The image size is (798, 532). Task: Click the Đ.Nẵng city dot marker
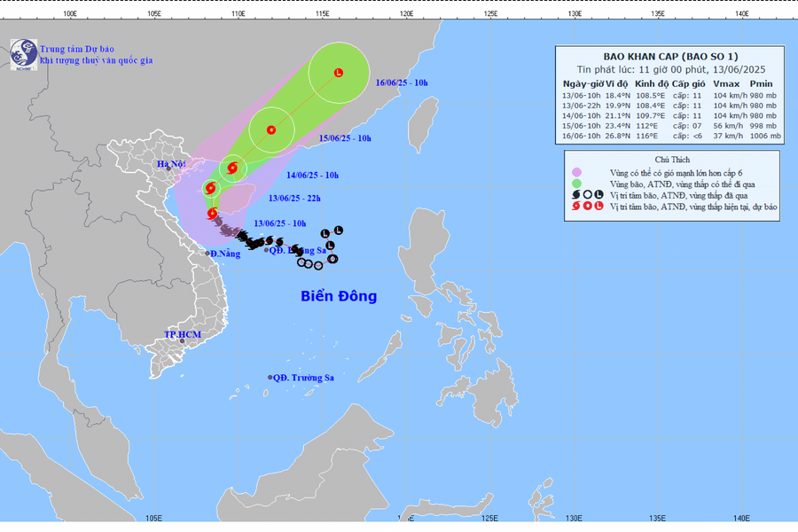tap(207, 254)
